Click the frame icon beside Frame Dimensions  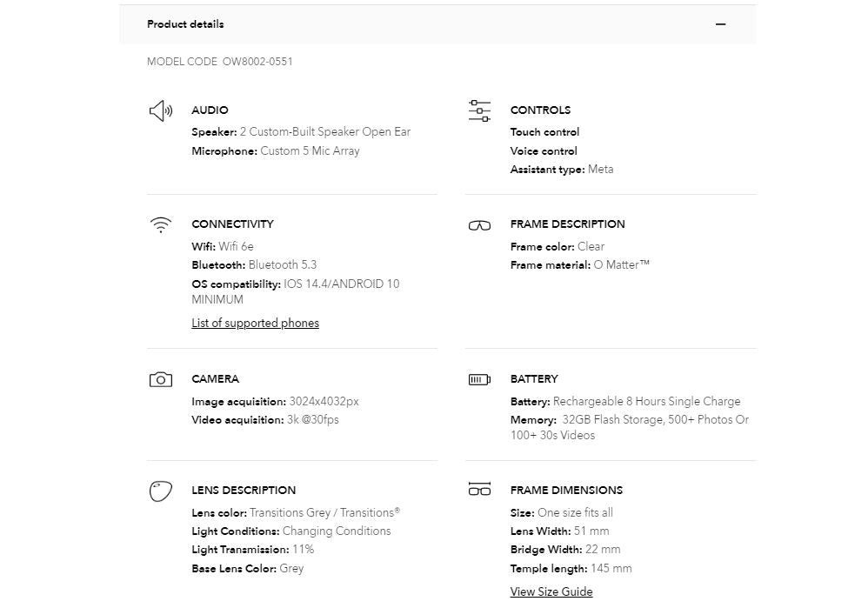[x=479, y=490]
